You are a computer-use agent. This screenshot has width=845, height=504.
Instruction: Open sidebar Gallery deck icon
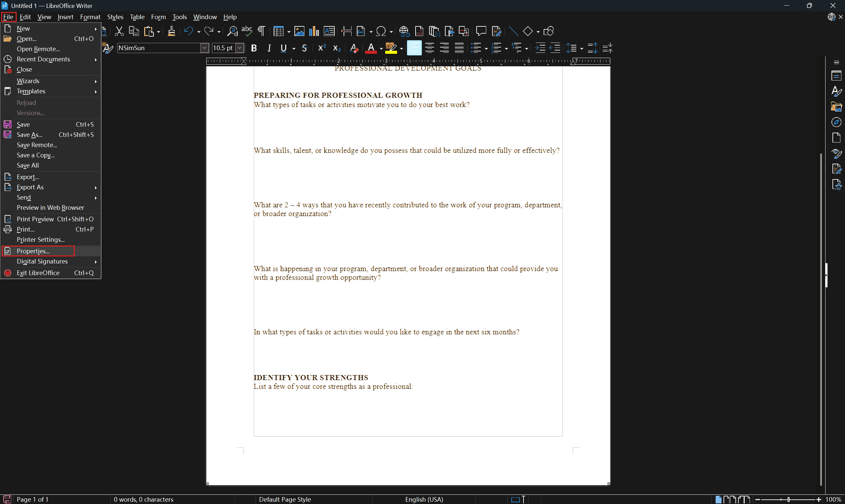[x=836, y=107]
